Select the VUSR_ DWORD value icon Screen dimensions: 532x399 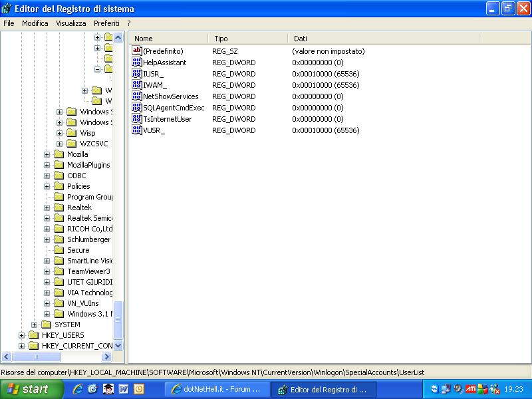[x=137, y=130]
